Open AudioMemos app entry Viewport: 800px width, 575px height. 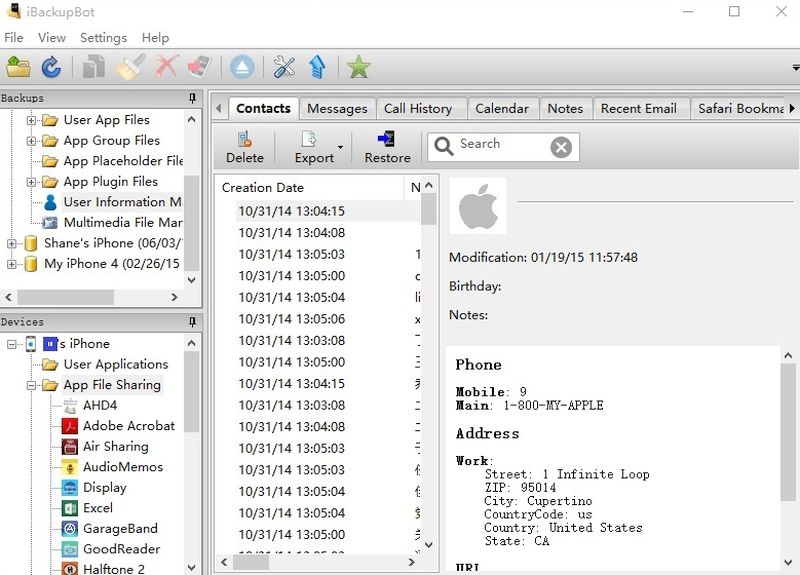pyautogui.click(x=113, y=467)
